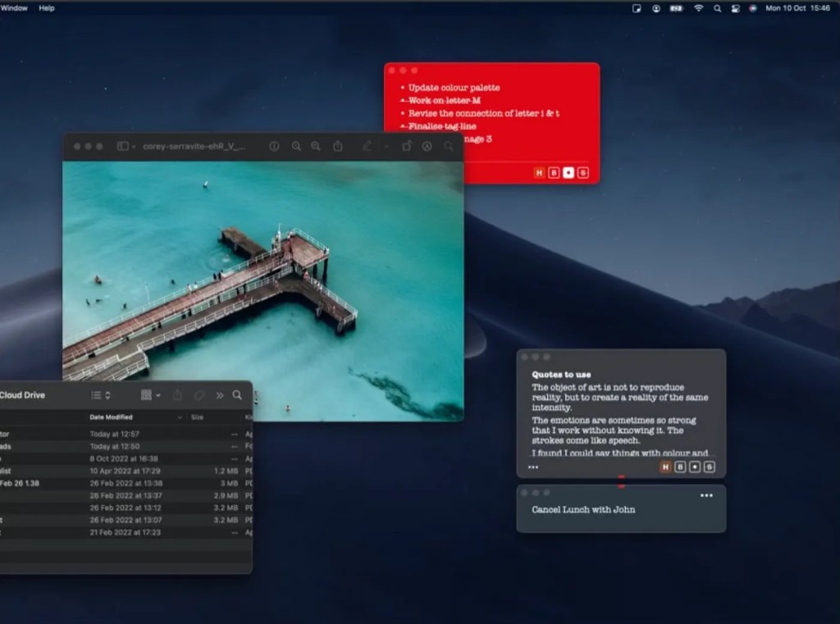Click 'Finalise tag line' in the red note
The height and width of the screenshot is (624, 840).
pyautogui.click(x=442, y=126)
